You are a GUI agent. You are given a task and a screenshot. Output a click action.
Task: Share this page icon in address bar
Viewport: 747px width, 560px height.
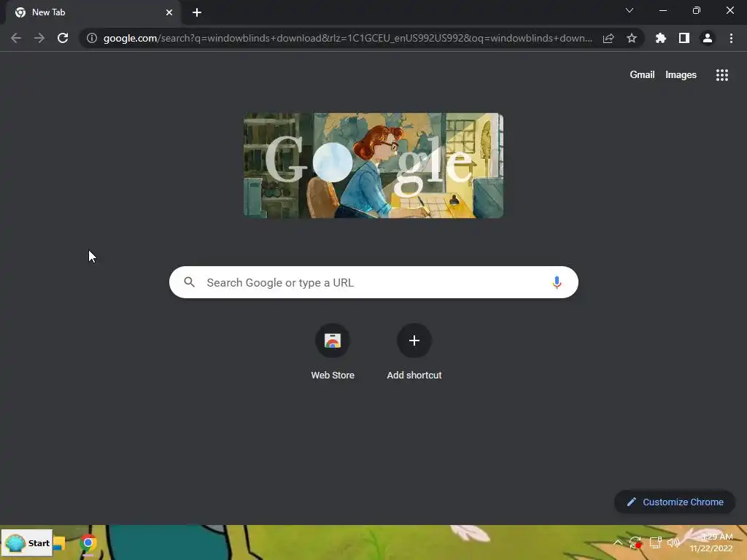pyautogui.click(x=608, y=38)
